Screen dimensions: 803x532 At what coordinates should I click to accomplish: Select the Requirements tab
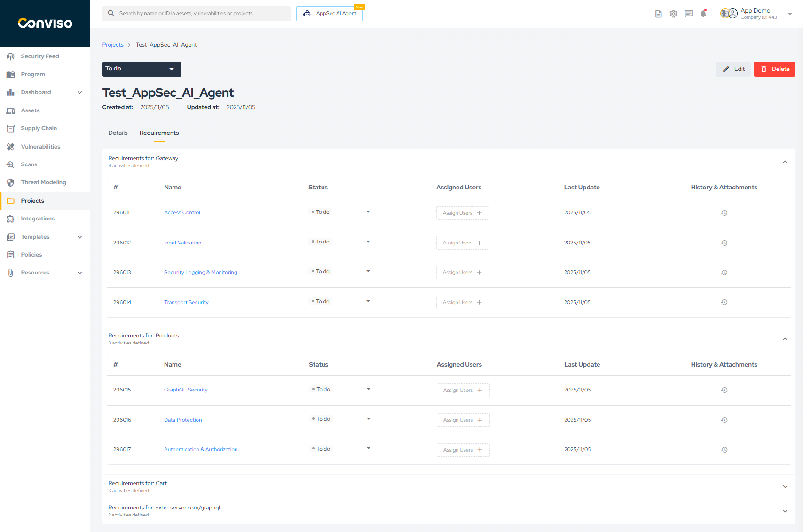159,133
